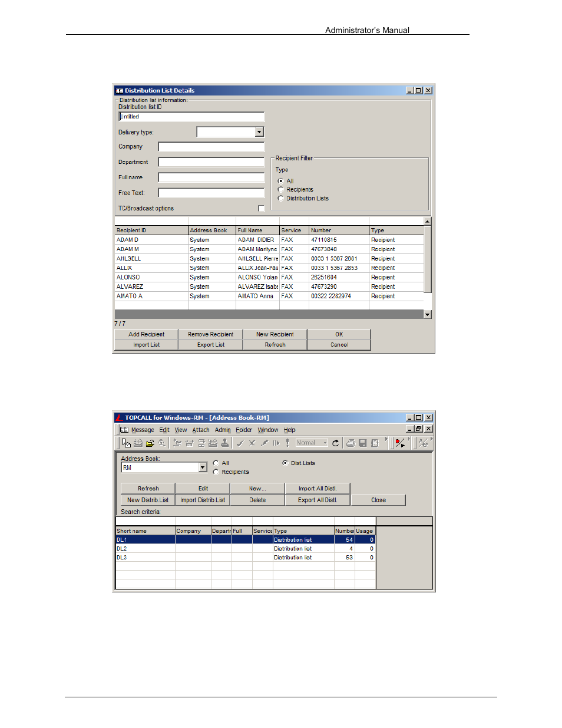Click OK in Distribution List Details
Viewport: 562px width, 728px height.
click(339, 334)
